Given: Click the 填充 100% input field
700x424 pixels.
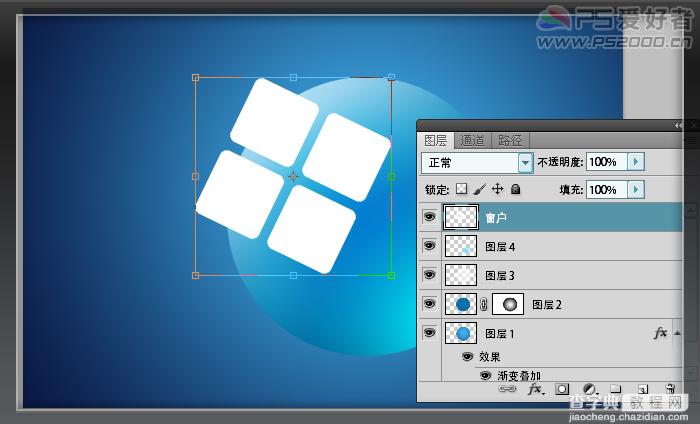Looking at the screenshot, I should tap(606, 190).
